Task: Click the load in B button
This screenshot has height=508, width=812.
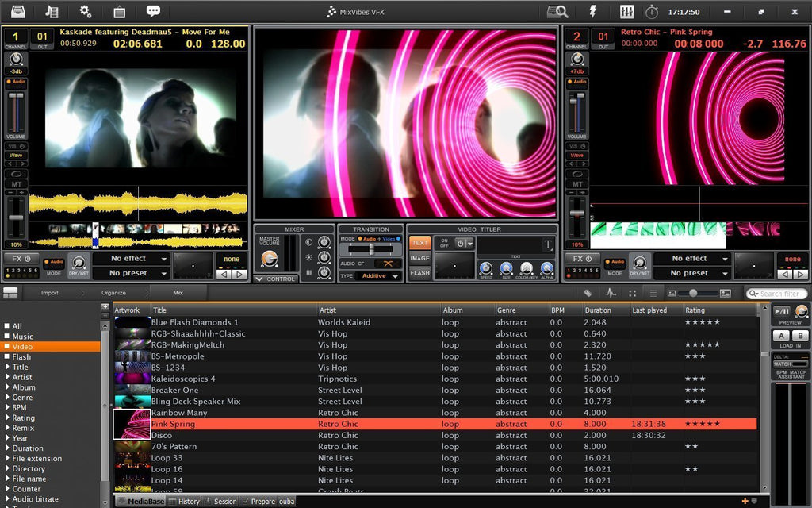Action: coord(800,336)
